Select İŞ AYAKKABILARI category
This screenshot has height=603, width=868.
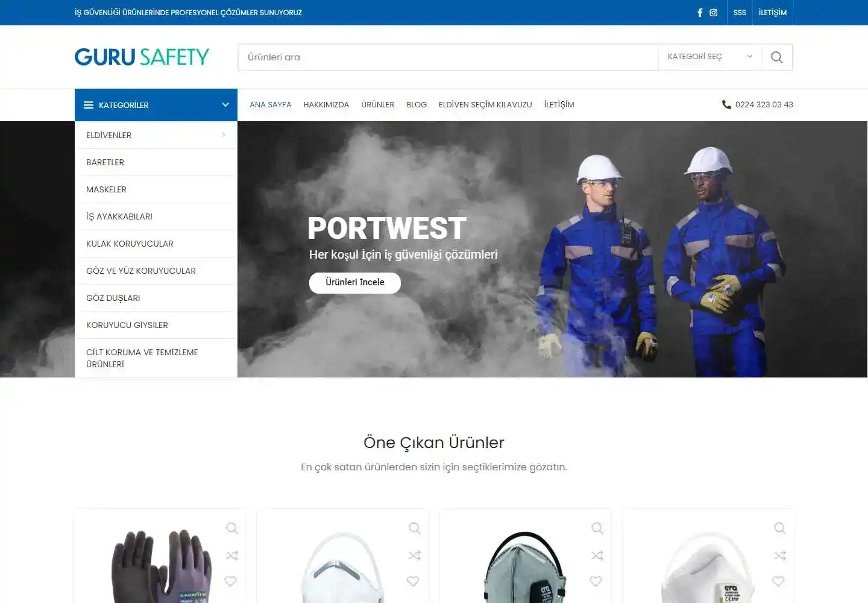pyautogui.click(x=156, y=216)
